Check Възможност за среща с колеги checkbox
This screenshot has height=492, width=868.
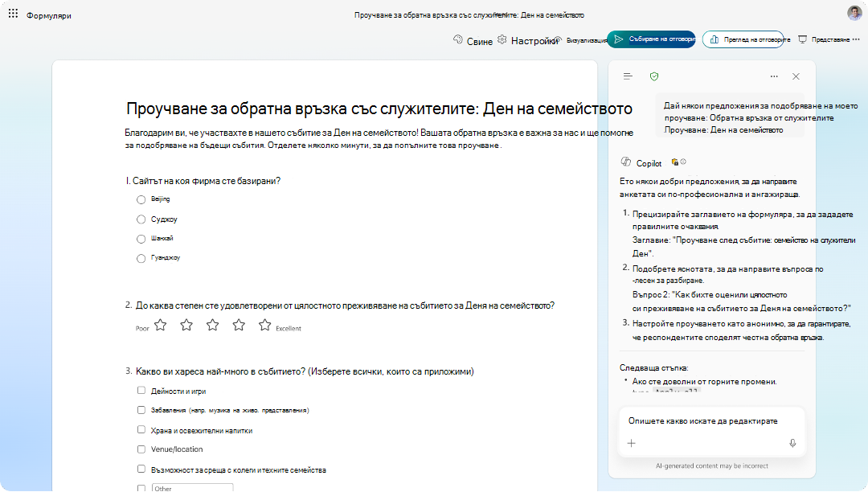pos(141,469)
